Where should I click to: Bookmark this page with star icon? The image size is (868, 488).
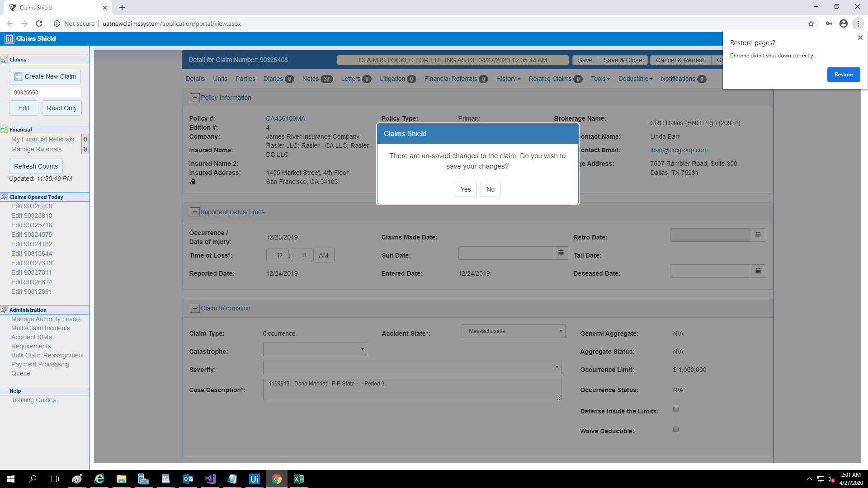coord(811,23)
